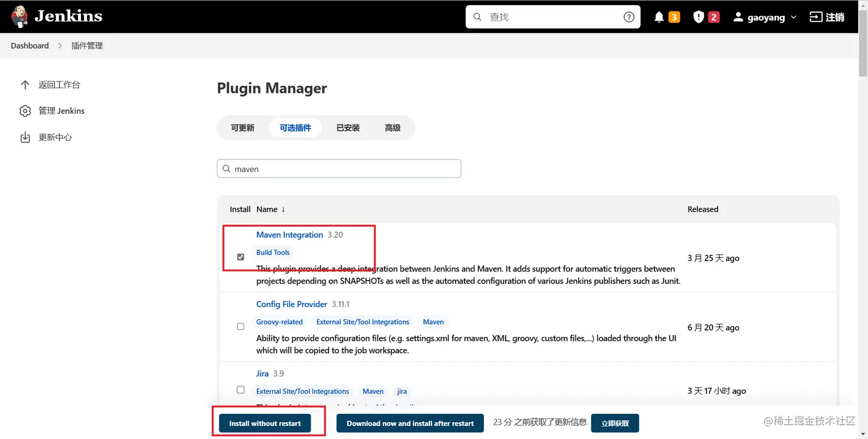Uncheck the Maven Integration plugin checkbox
868x439 pixels.
click(x=241, y=257)
